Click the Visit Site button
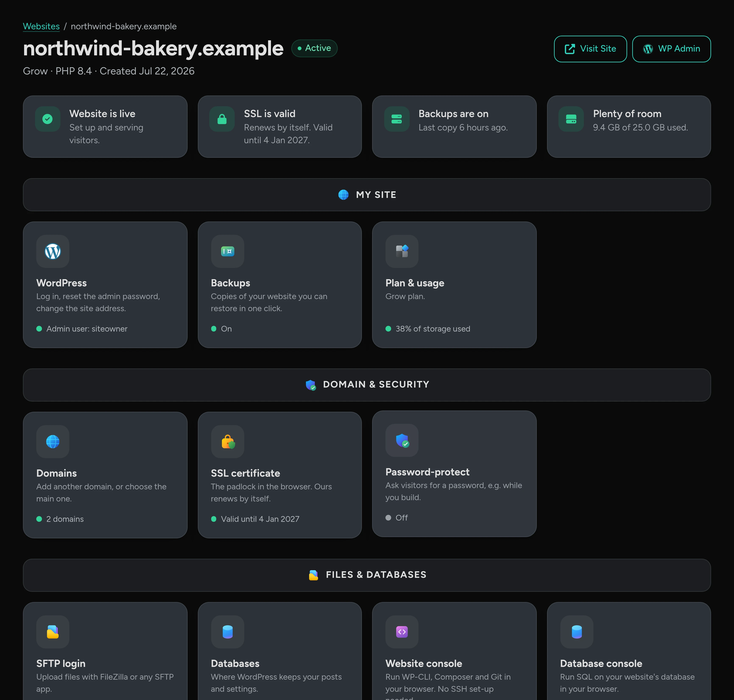 click(590, 49)
